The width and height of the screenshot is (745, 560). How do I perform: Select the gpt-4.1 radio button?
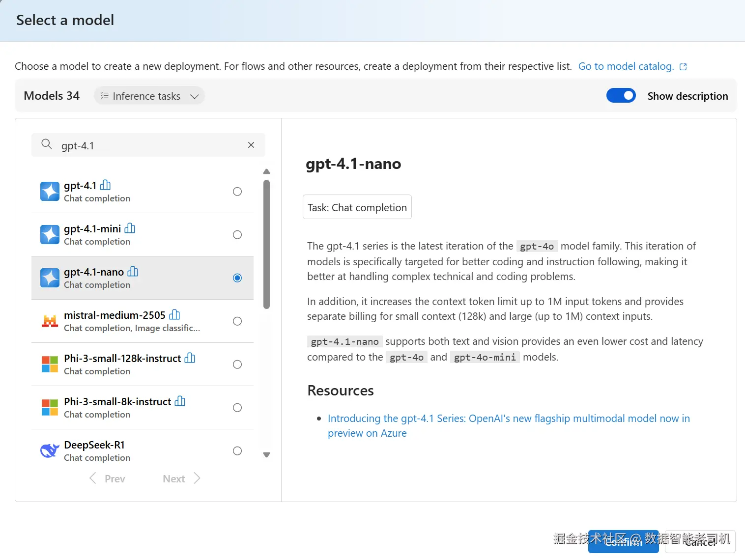(237, 192)
